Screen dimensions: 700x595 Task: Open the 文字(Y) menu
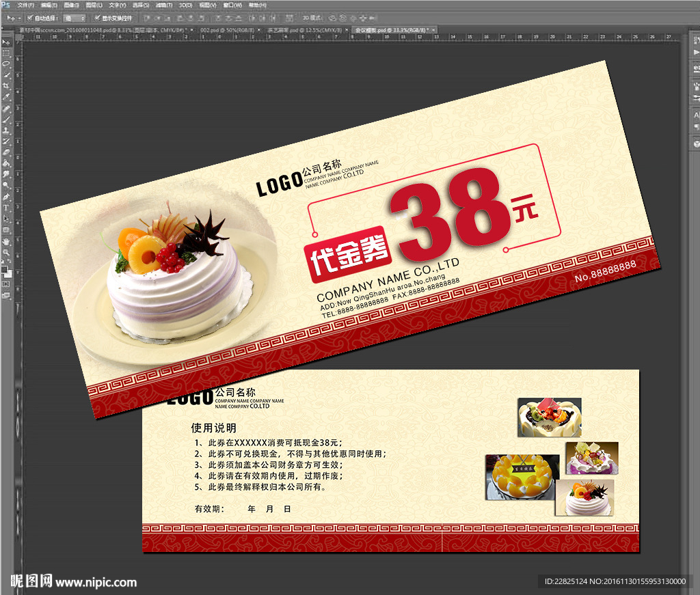pos(117,5)
